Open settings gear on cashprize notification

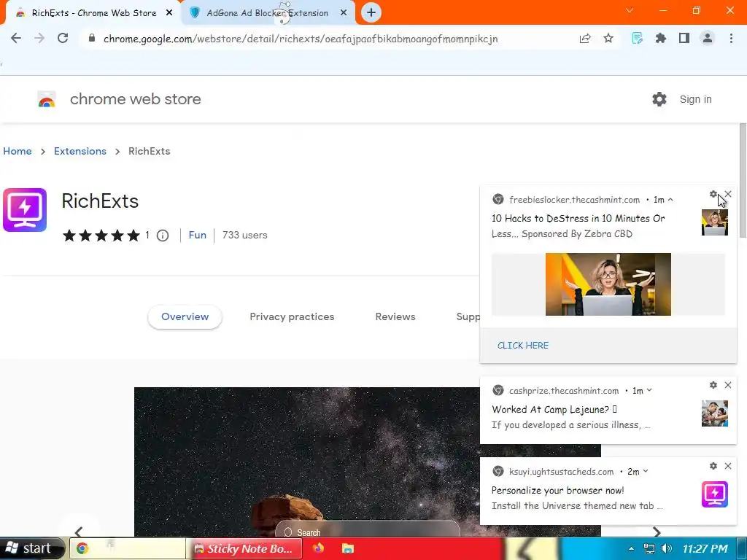coord(713,385)
